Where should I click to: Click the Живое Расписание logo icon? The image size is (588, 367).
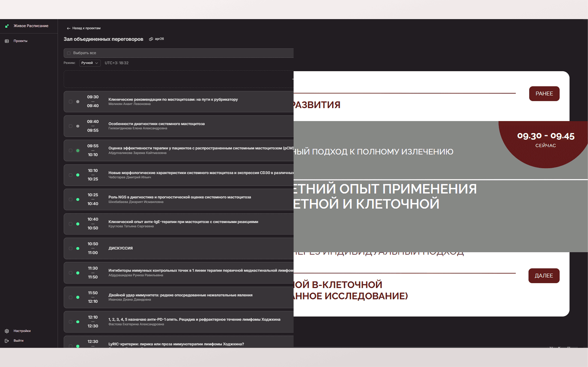[7, 26]
